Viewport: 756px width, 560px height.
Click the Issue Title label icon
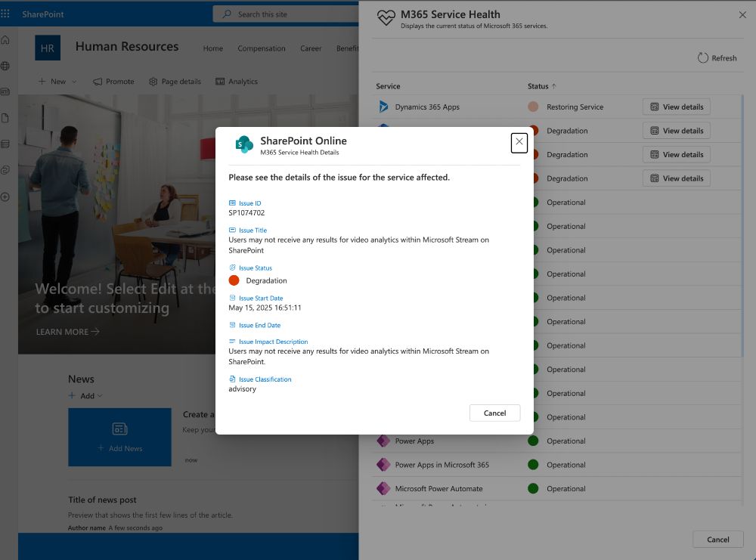[x=232, y=230]
